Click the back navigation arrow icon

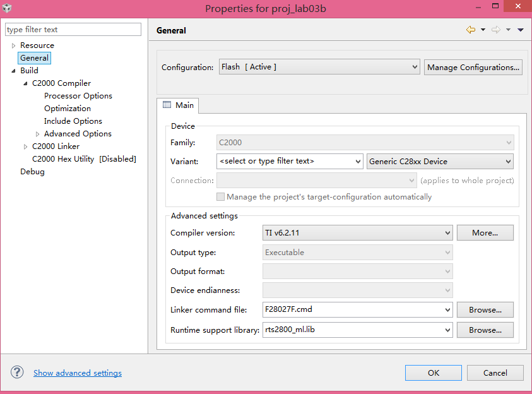(x=470, y=30)
